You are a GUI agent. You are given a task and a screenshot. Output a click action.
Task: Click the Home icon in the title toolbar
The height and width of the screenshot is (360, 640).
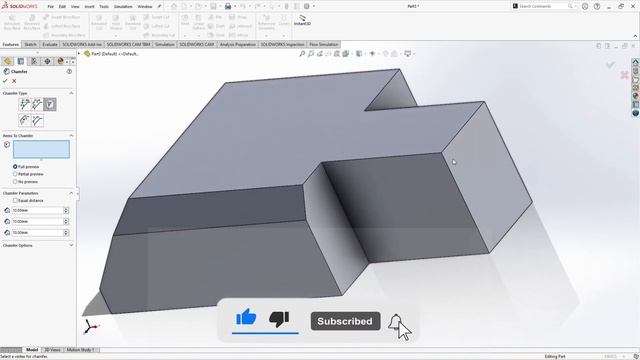click(x=174, y=6)
